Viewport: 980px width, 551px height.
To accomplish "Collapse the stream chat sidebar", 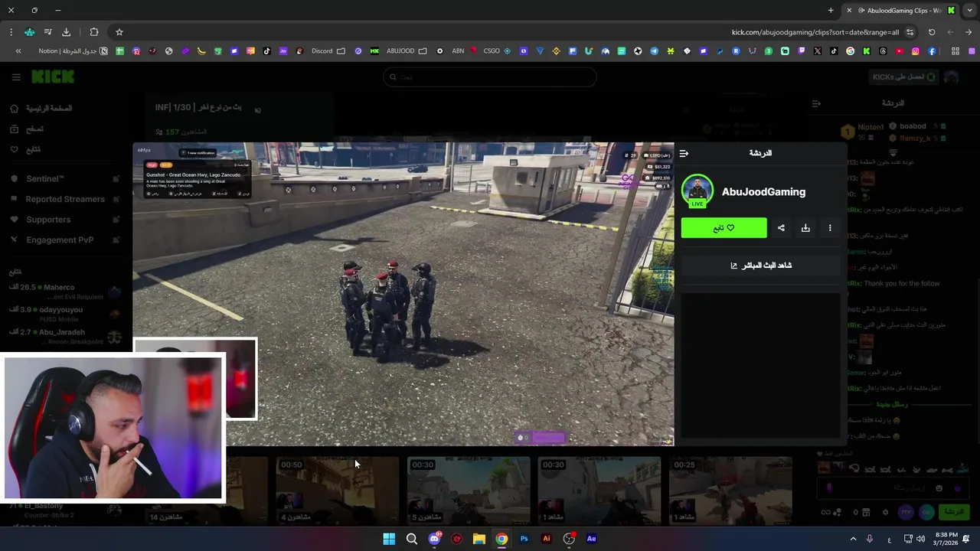I will (x=816, y=103).
